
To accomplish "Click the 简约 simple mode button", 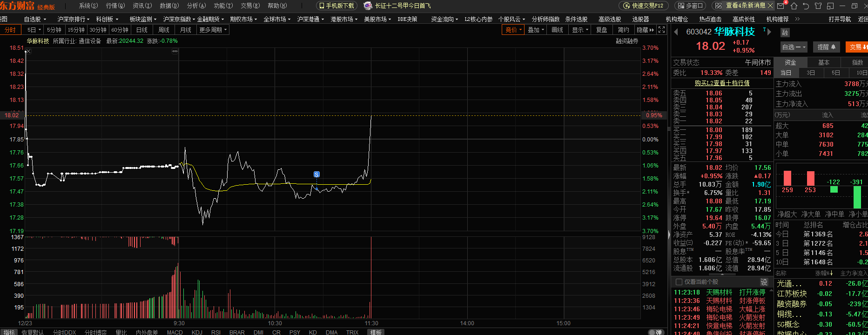I will coord(624,30).
